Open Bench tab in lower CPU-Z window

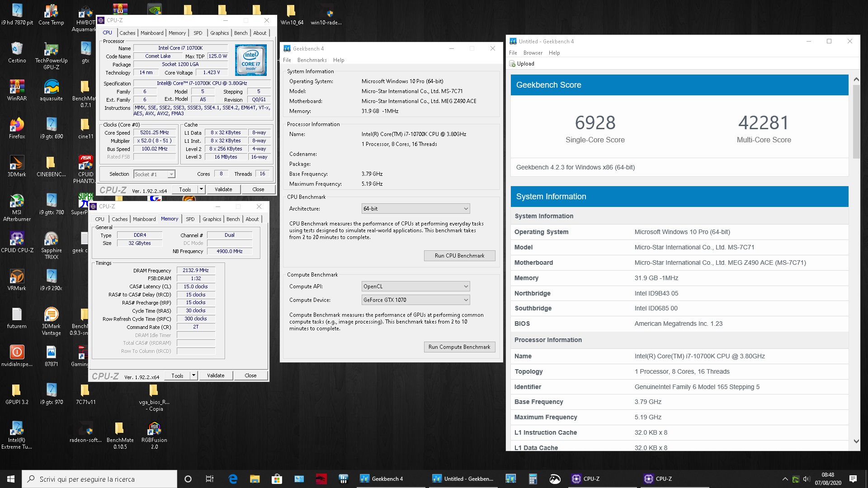[x=233, y=219]
